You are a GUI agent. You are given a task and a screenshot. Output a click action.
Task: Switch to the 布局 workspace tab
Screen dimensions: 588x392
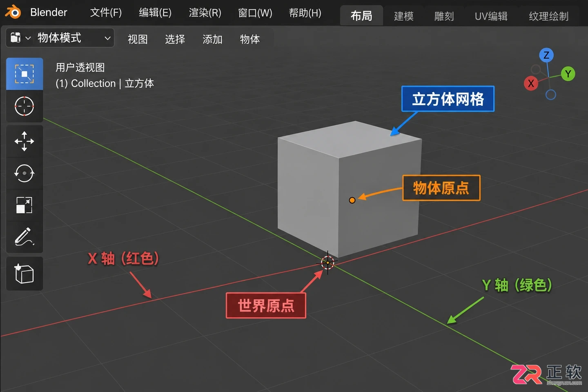pyautogui.click(x=361, y=16)
